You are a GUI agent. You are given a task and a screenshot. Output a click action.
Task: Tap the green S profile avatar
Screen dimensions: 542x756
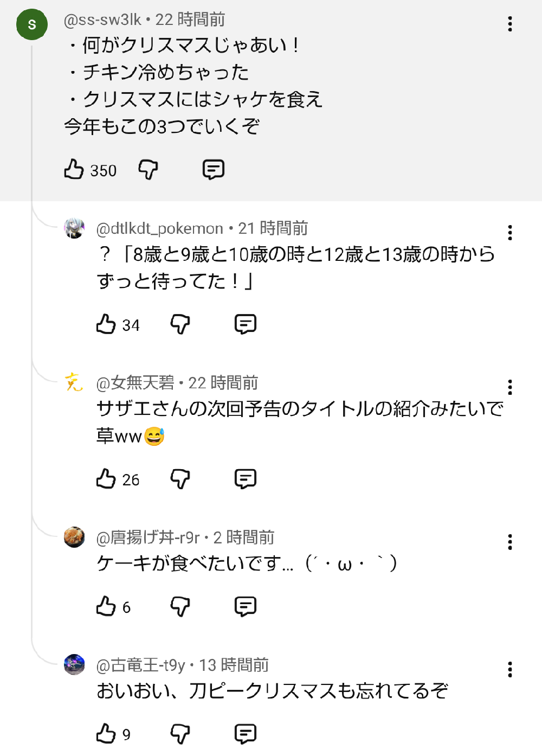[32, 24]
